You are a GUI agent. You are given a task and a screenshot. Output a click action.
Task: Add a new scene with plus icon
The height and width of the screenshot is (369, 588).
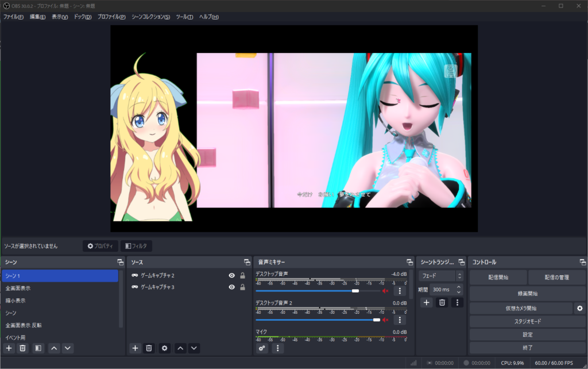click(x=9, y=348)
